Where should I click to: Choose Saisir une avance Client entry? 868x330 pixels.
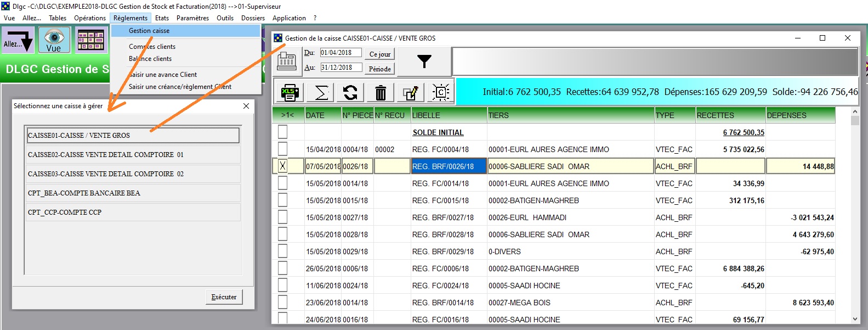185,75
